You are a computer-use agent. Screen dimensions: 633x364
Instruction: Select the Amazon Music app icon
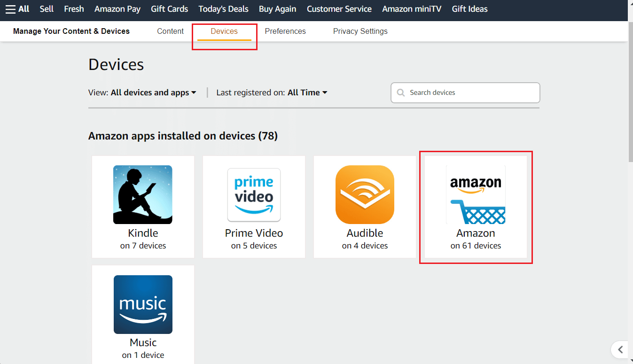[143, 304]
